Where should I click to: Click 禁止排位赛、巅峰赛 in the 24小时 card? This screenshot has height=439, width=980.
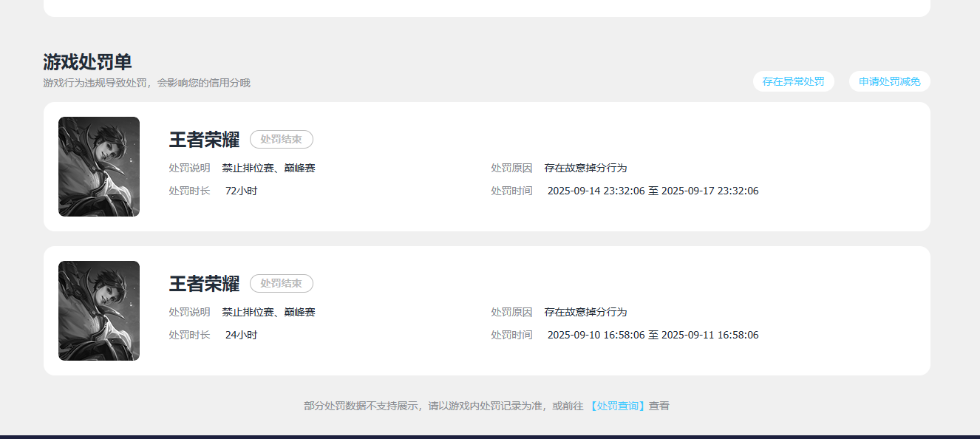(x=269, y=312)
